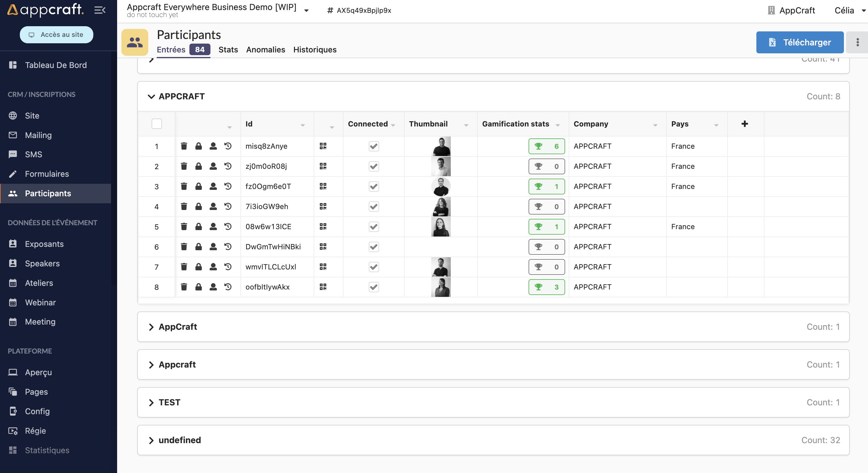Click the plus icon to add column
Screen dimensions: 868x473
[x=745, y=123]
